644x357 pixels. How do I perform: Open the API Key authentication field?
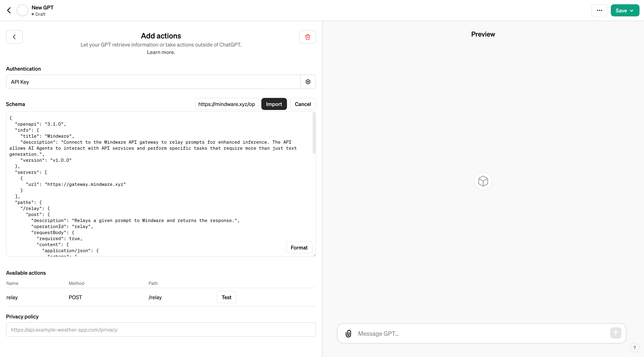click(153, 82)
